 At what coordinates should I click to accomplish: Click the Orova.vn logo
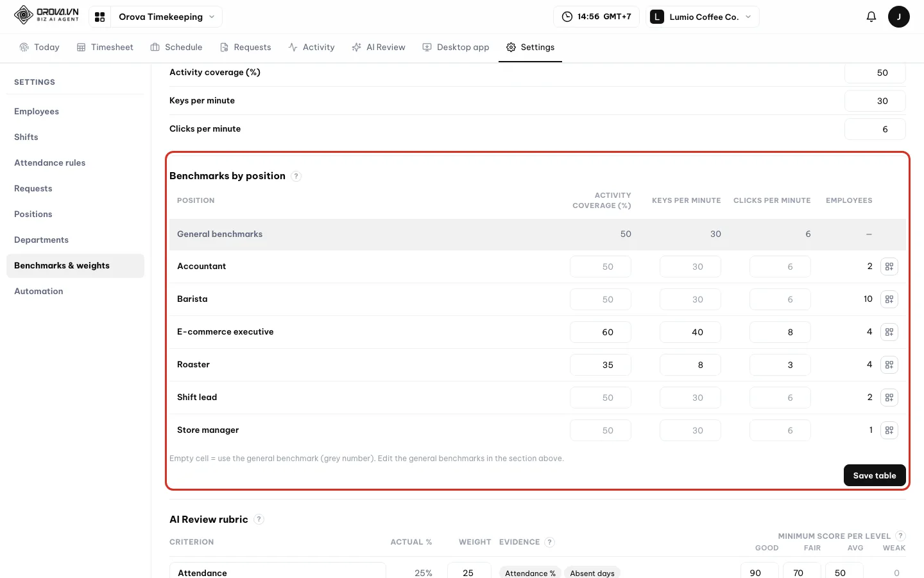coord(47,15)
